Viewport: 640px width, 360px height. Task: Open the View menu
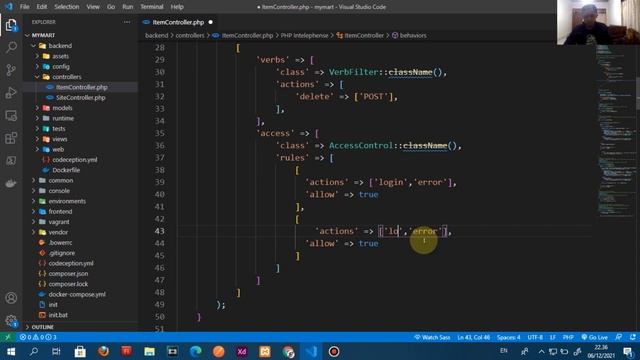point(93,7)
